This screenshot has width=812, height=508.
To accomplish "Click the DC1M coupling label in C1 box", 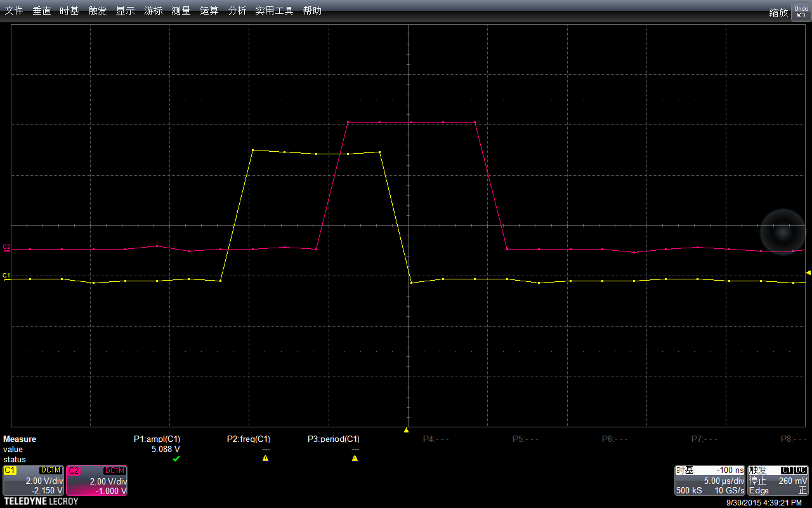I will (x=51, y=471).
